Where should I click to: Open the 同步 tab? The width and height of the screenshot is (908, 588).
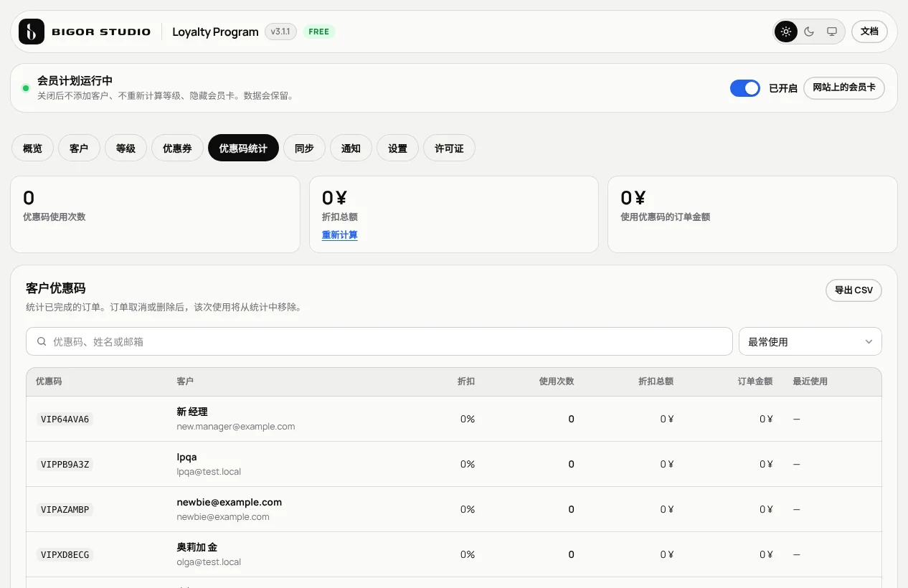[x=304, y=148]
